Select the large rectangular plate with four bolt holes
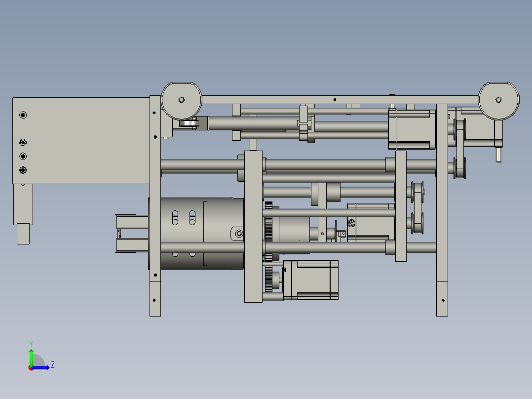This screenshot has width=532, height=399. [81, 141]
